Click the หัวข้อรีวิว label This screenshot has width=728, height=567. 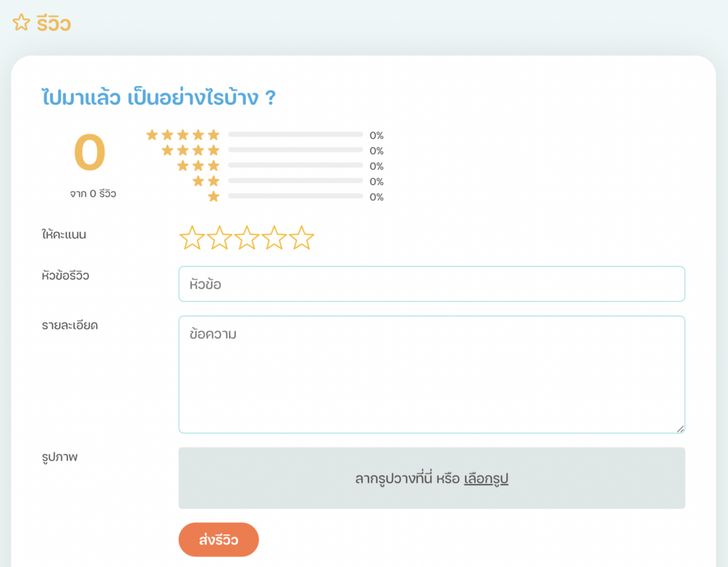point(65,275)
